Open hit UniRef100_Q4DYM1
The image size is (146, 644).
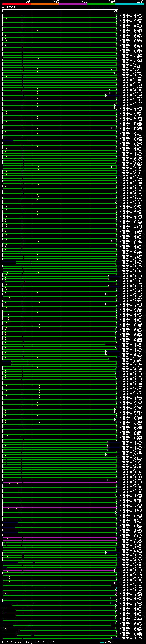(131, 633)
